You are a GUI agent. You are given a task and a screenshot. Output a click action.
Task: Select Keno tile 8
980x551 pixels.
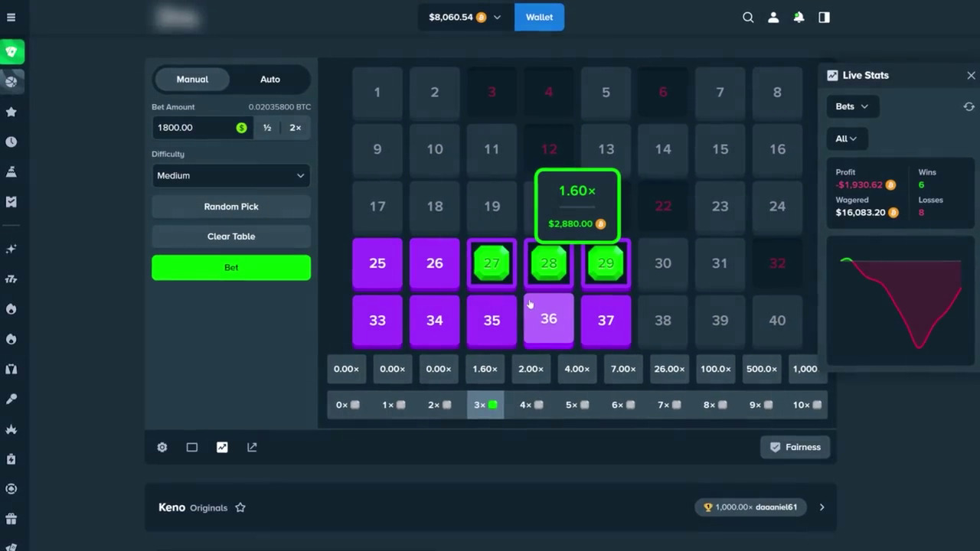(x=777, y=93)
